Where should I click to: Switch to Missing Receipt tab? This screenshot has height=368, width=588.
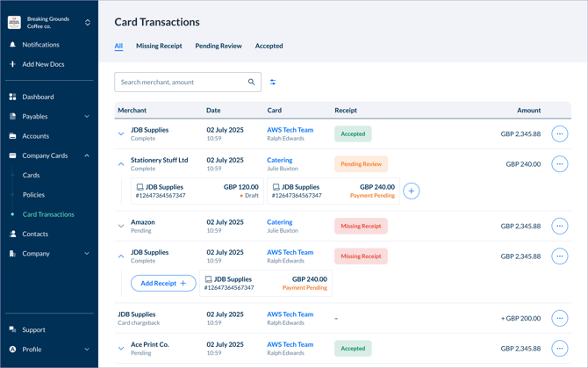(159, 46)
